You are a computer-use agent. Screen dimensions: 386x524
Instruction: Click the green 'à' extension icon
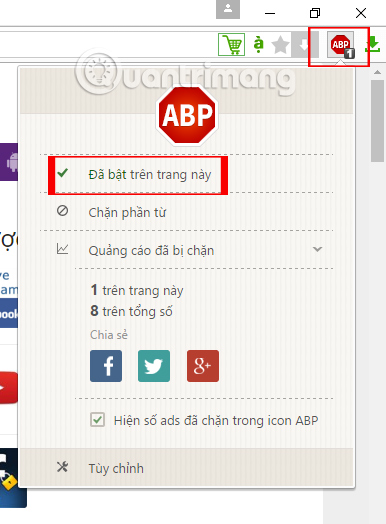coord(258,44)
